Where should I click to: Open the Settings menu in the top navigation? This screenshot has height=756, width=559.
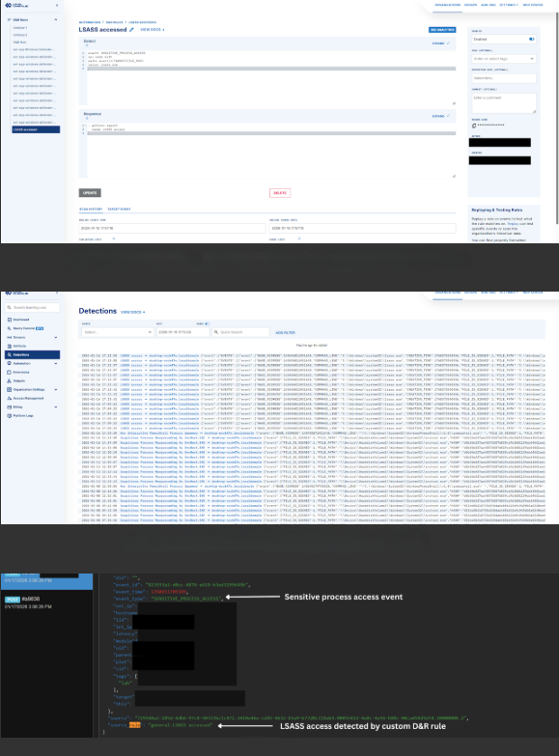click(509, 5)
